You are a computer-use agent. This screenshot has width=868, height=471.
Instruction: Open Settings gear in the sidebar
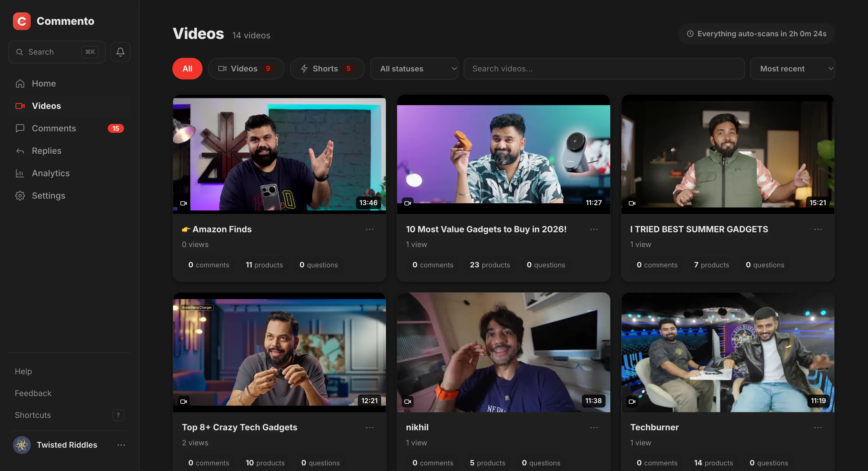[20, 196]
